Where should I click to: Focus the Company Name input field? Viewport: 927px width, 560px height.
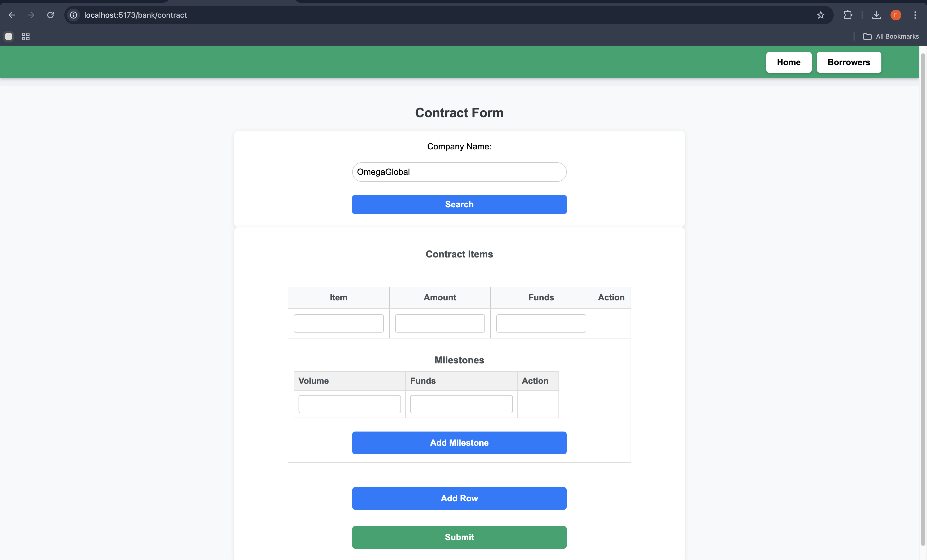point(459,172)
